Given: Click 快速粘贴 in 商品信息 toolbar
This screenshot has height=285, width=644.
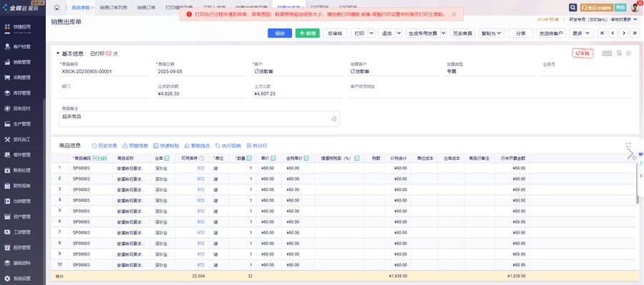Looking at the screenshot, I should click(166, 145).
